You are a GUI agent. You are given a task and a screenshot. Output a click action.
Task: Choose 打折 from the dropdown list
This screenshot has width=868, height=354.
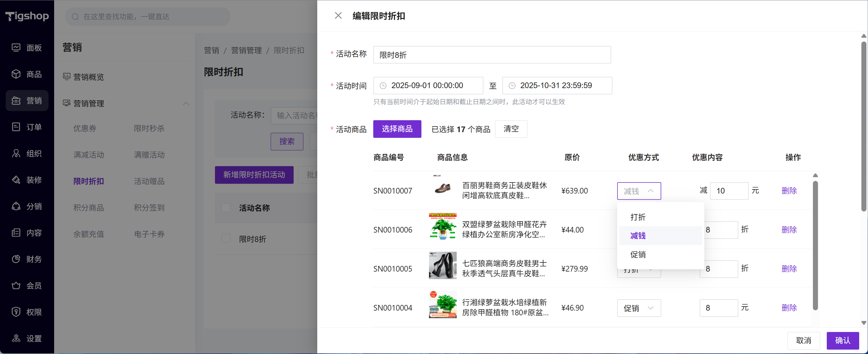(638, 217)
